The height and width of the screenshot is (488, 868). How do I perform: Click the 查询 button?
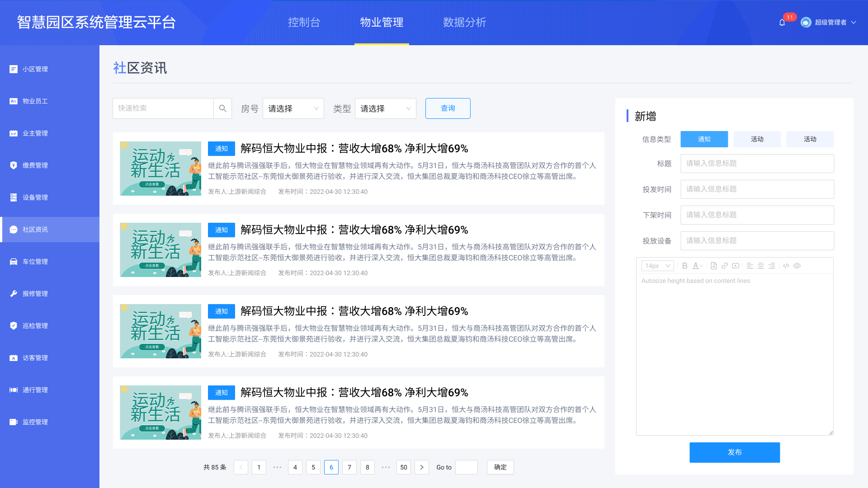(448, 108)
